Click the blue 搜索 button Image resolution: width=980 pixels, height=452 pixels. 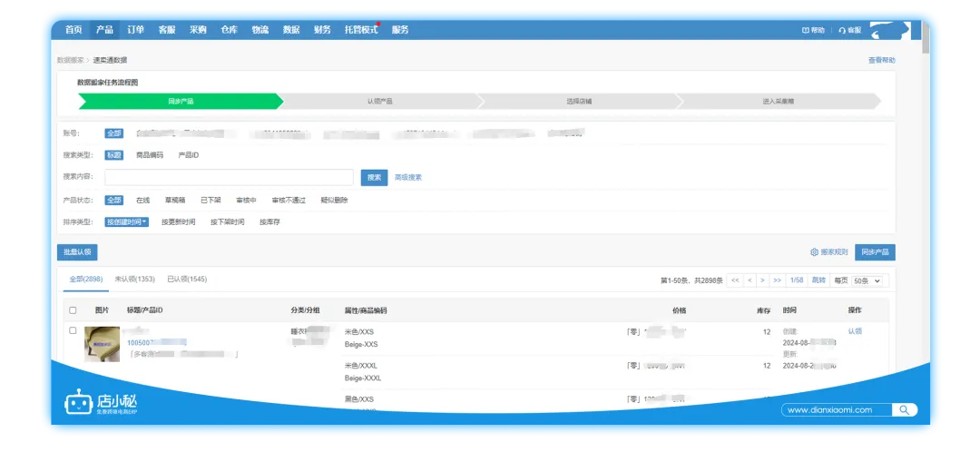375,178
